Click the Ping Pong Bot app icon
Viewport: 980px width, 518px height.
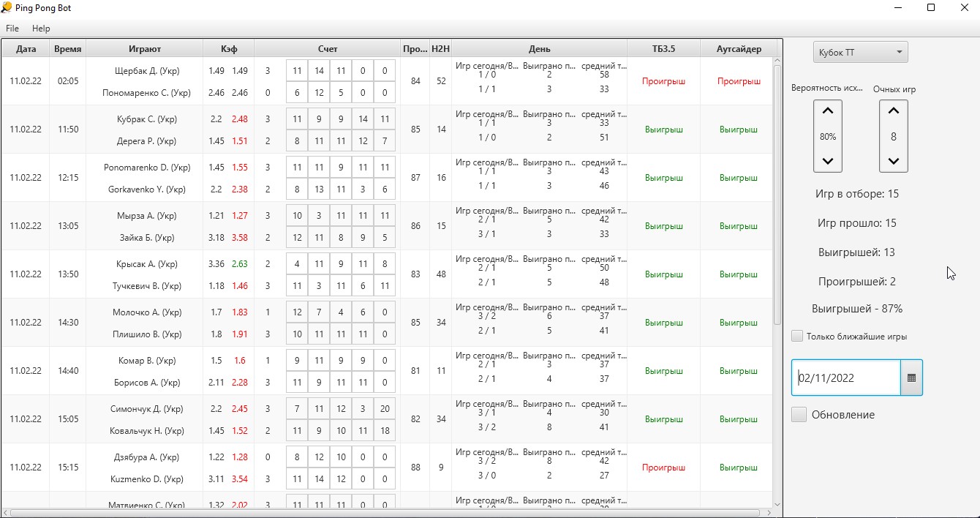pyautogui.click(x=7, y=8)
